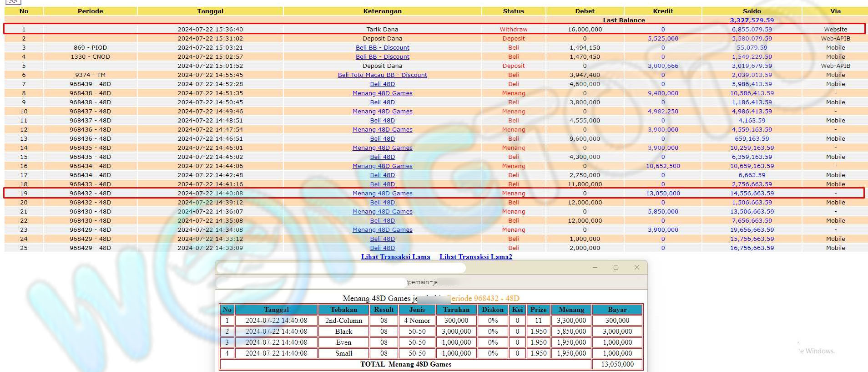Open Menang 48D Games for period 968429

coord(382,229)
